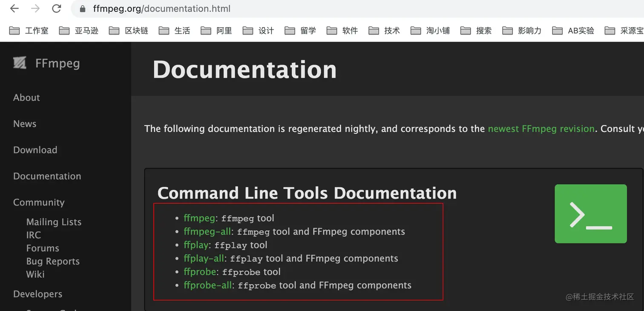Reload the page with refresh icon
Image resolution: width=644 pixels, height=311 pixels.
56,9
